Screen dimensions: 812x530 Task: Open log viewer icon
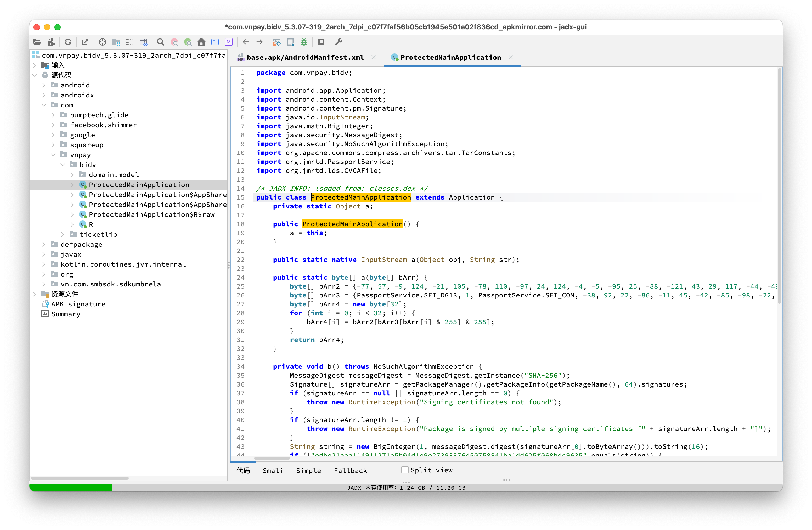tap(321, 42)
